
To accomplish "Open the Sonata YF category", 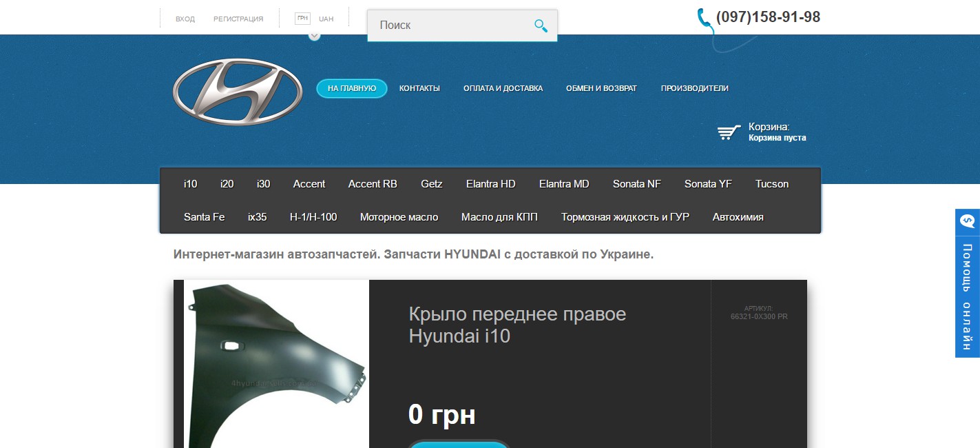I will coord(708,184).
